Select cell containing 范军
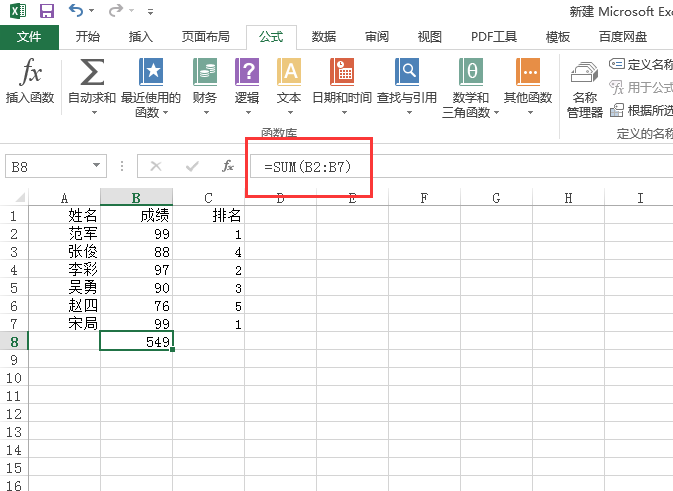This screenshot has width=673, height=491. tap(64, 233)
